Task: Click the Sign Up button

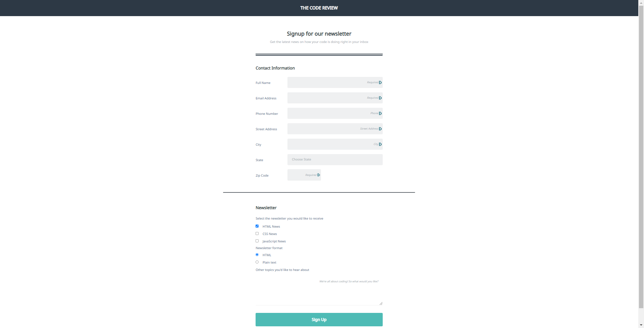Action: tap(319, 319)
